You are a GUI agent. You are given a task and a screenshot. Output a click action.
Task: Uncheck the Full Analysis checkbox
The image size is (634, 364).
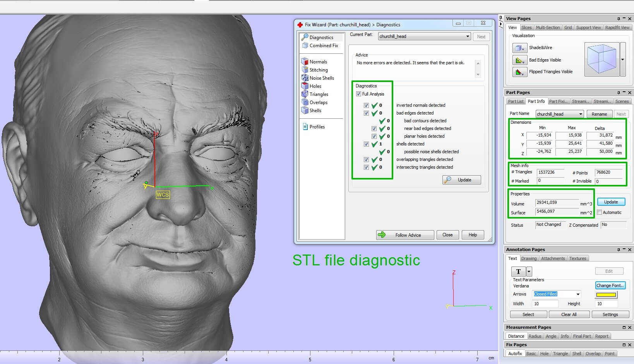(358, 94)
